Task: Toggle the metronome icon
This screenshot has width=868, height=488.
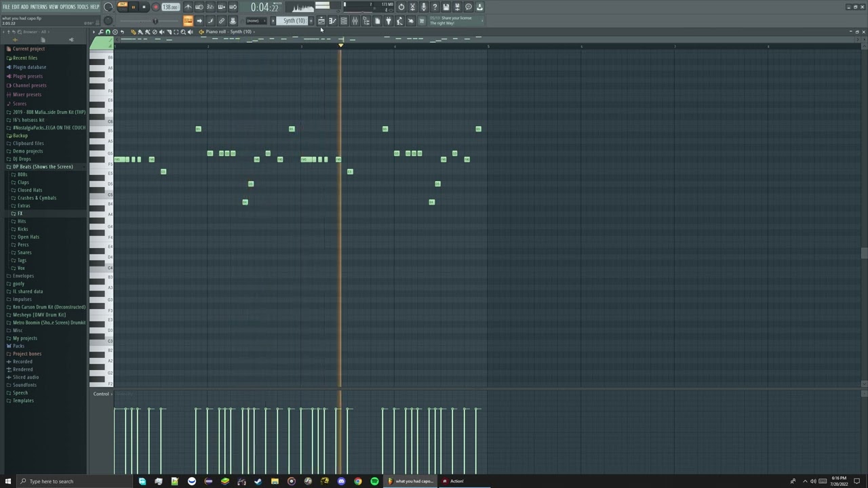Action: click(189, 7)
